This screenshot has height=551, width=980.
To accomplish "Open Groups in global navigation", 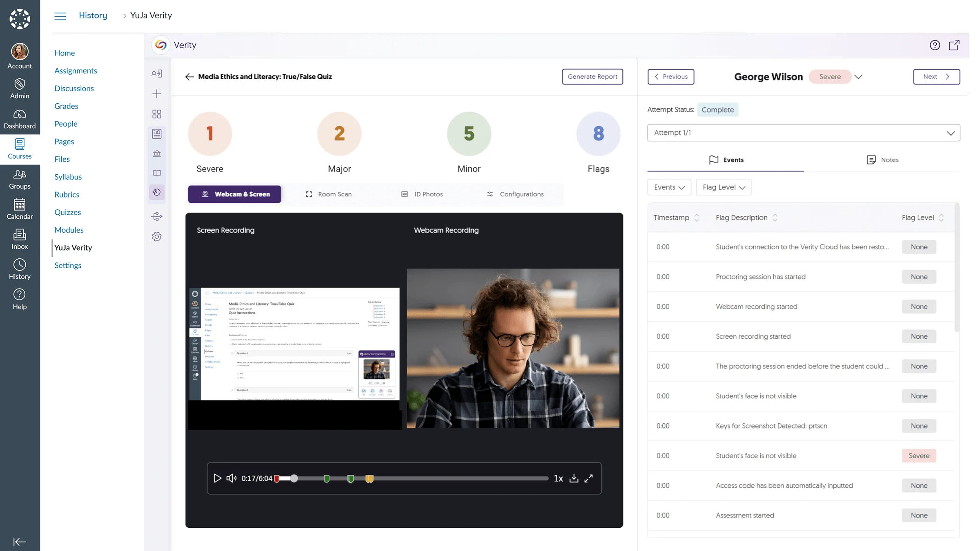I will tap(20, 179).
